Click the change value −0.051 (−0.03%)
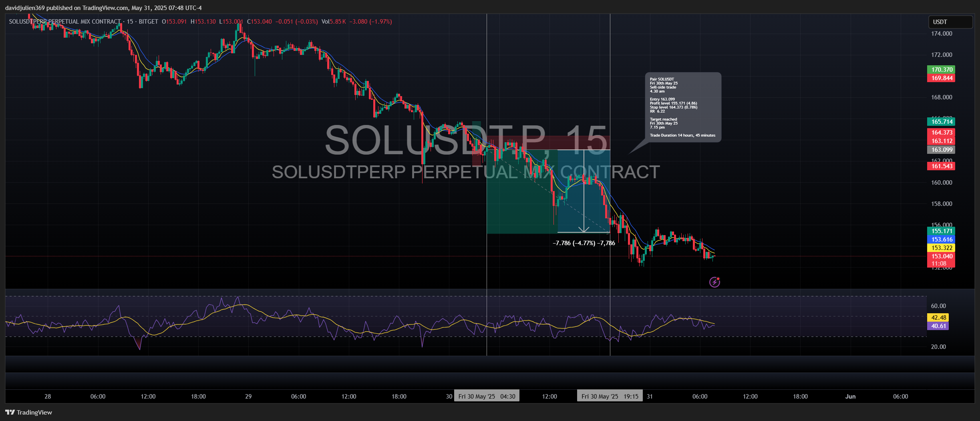 pyautogui.click(x=296, y=22)
